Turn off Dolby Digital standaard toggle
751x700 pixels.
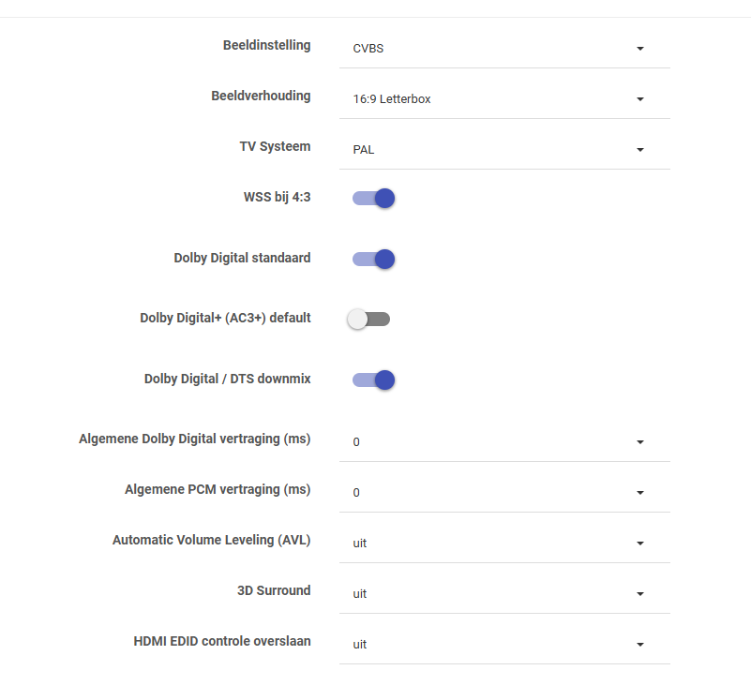(x=373, y=259)
